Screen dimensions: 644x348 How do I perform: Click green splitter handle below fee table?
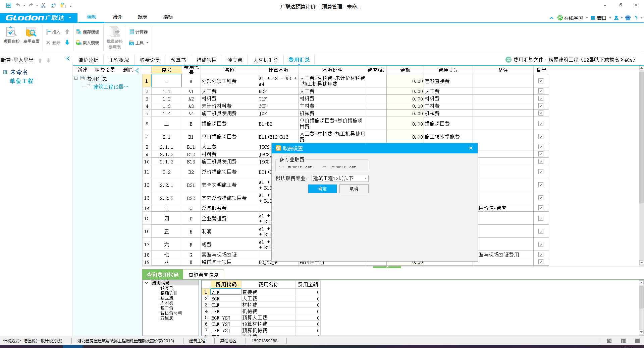[x=387, y=267]
